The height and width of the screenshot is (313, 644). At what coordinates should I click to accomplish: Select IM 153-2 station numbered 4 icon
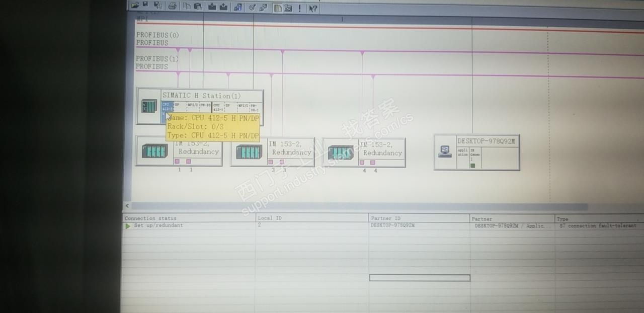click(x=341, y=152)
